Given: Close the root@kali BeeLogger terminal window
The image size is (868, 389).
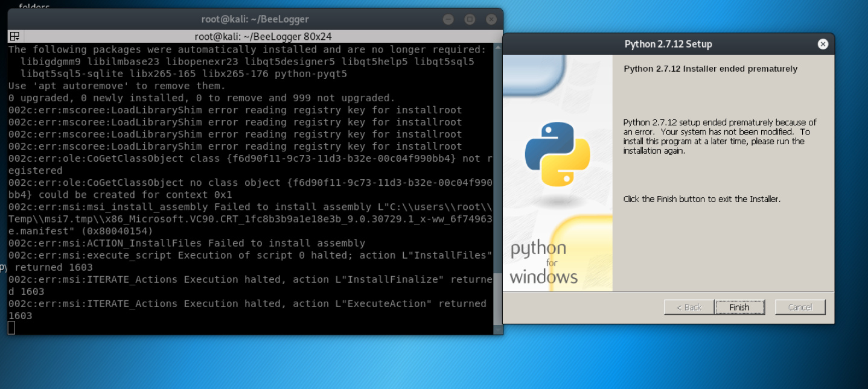Looking at the screenshot, I should (492, 19).
